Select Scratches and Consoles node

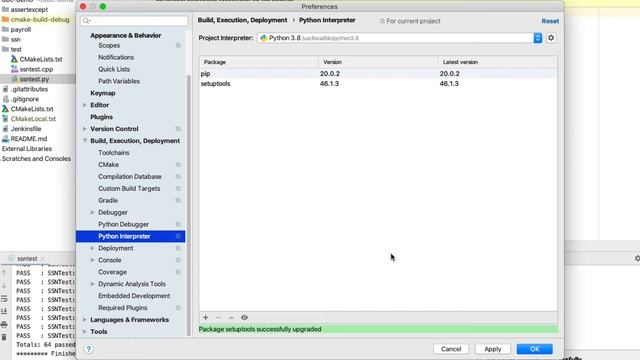click(36, 159)
